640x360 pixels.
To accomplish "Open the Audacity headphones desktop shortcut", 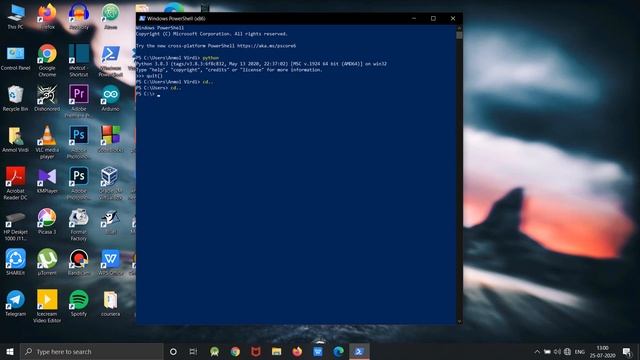I will pos(79,17).
